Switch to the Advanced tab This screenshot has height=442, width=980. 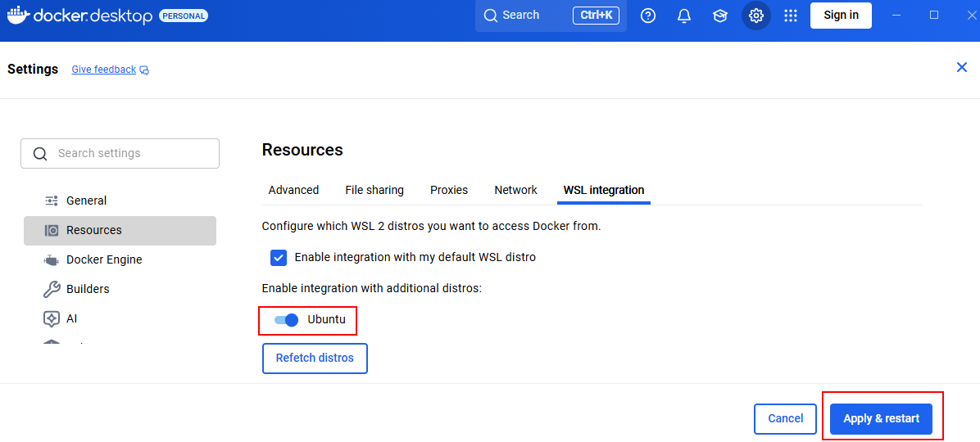pyautogui.click(x=293, y=190)
